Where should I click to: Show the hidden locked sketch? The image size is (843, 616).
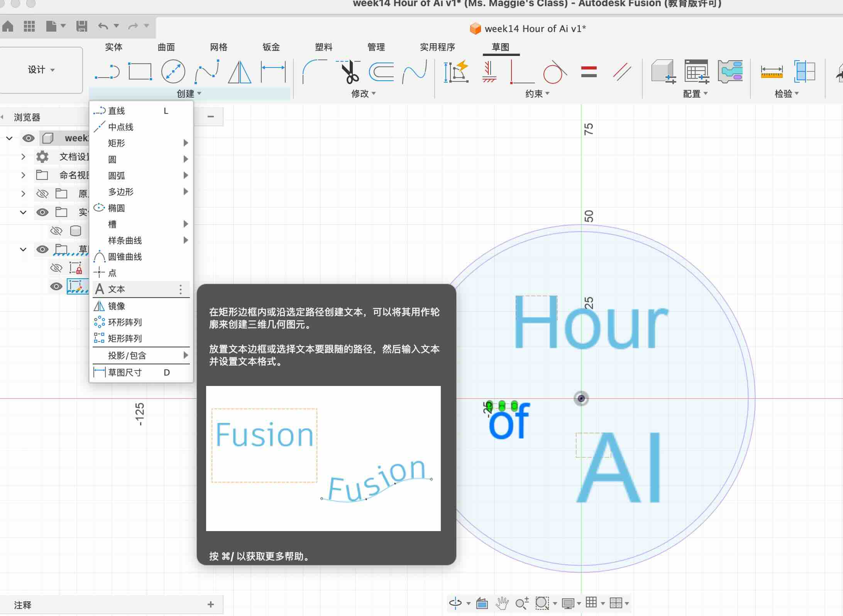coord(56,267)
